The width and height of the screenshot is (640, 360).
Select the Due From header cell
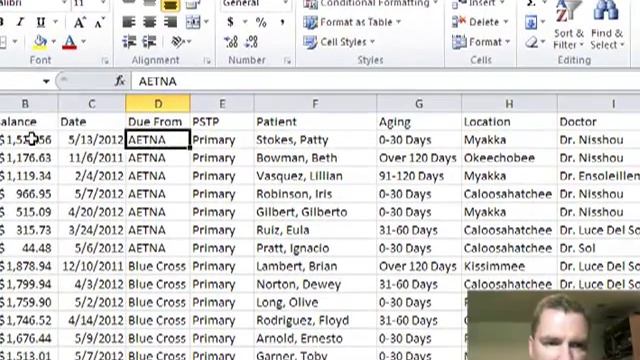(158, 122)
